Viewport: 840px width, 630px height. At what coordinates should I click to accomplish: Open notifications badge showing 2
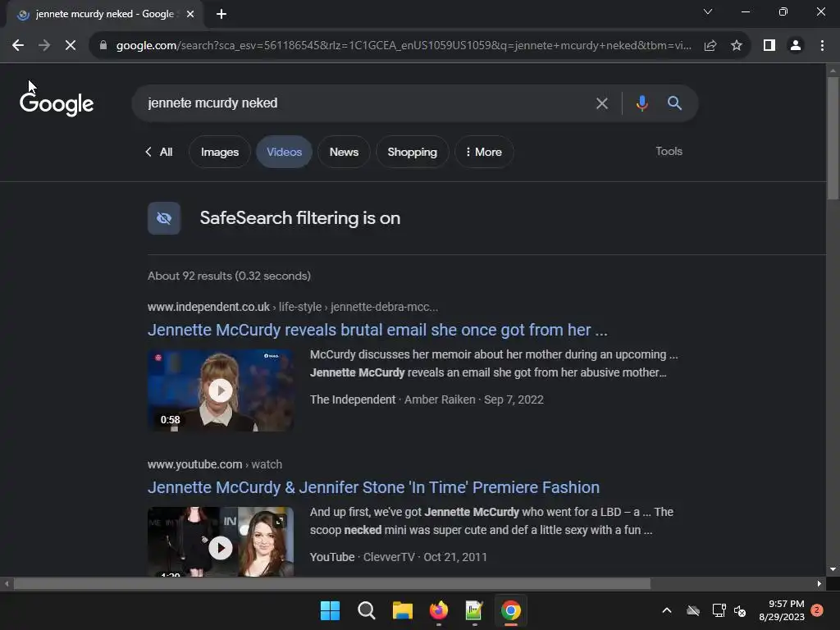click(x=817, y=610)
